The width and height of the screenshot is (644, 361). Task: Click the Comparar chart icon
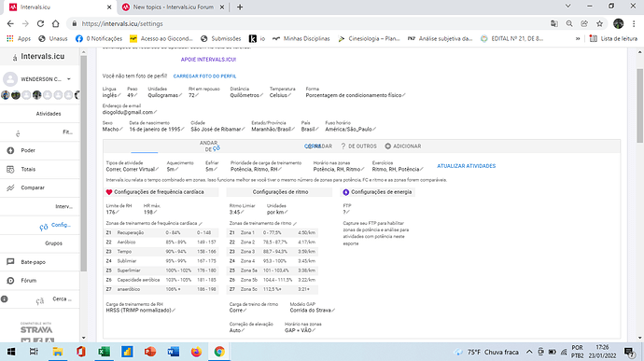(x=10, y=187)
